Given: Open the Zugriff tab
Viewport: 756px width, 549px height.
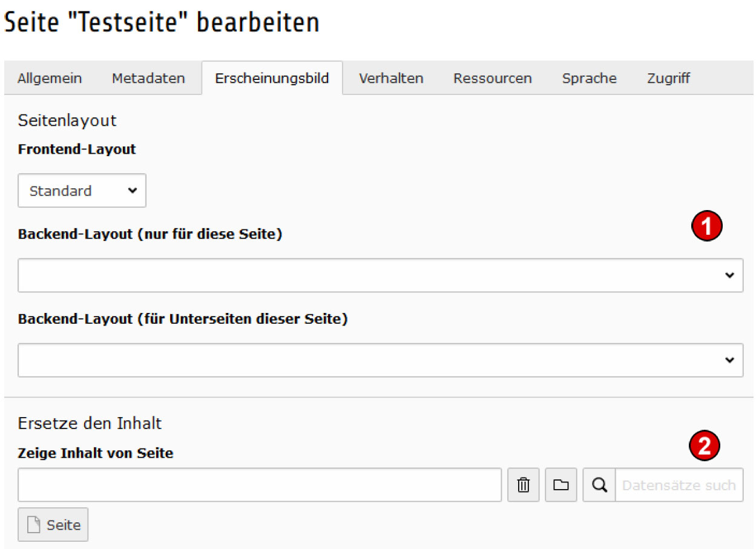Looking at the screenshot, I should [x=669, y=78].
